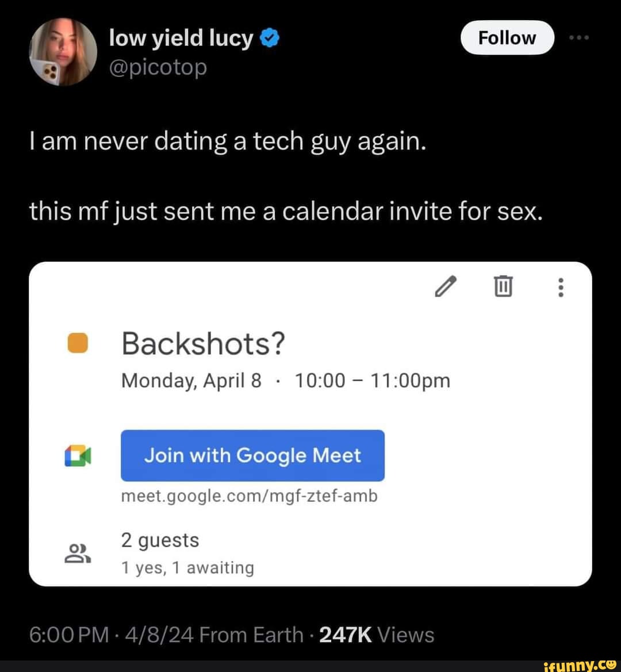This screenshot has width=621, height=672.
Task: Click the 6:00 PM tweet timestamp
Action: point(68,635)
